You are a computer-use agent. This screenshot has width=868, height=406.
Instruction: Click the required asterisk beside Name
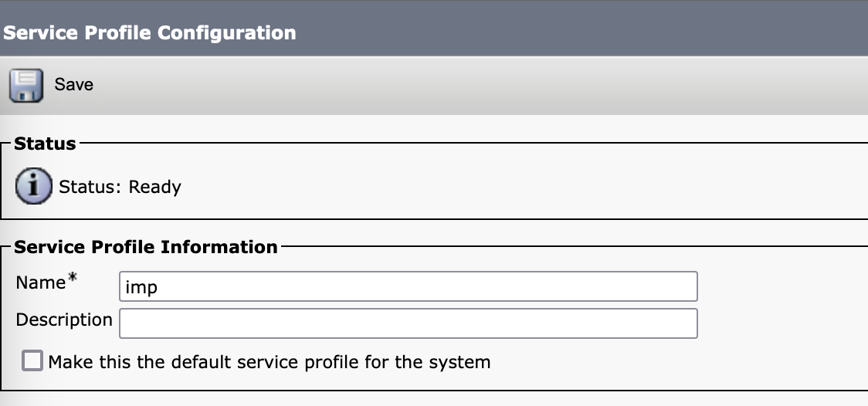(73, 279)
